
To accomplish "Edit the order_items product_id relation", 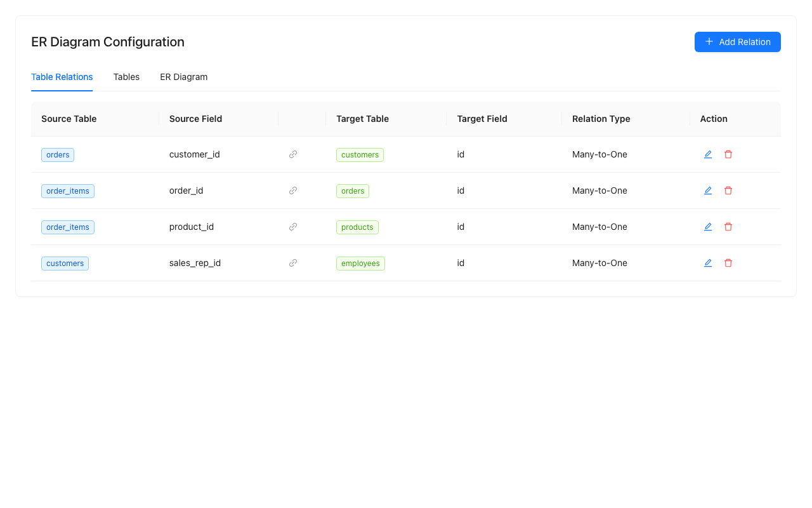I will [708, 227].
